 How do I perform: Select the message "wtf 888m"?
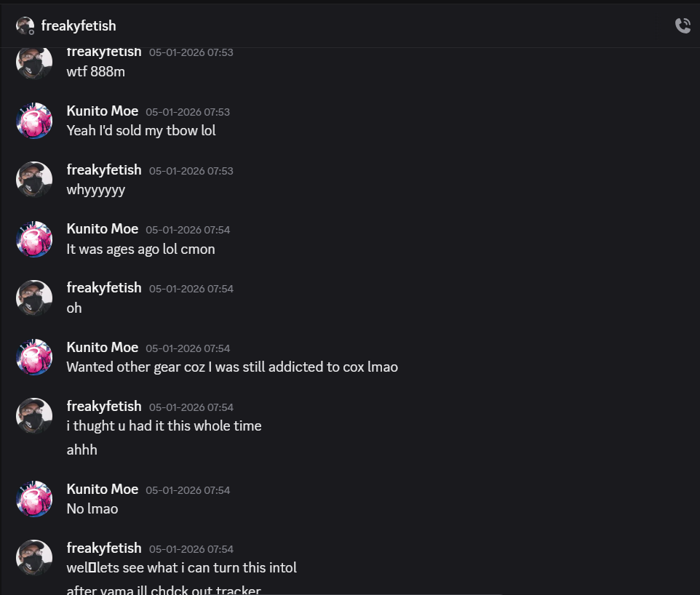click(x=95, y=71)
